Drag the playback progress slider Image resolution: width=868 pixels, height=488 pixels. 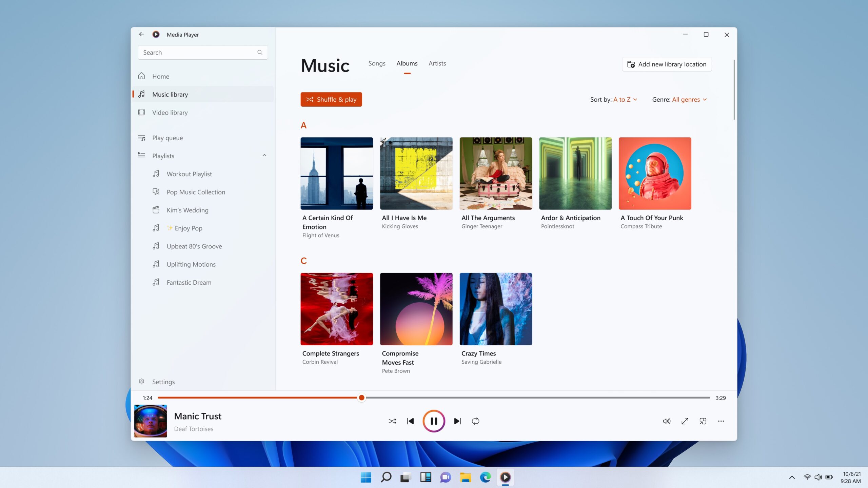pyautogui.click(x=361, y=398)
